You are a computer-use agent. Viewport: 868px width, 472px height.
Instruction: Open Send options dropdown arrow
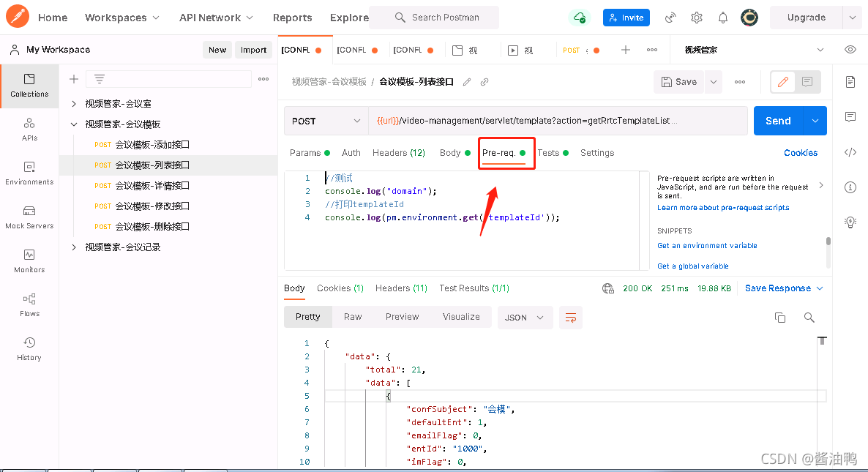click(x=815, y=121)
